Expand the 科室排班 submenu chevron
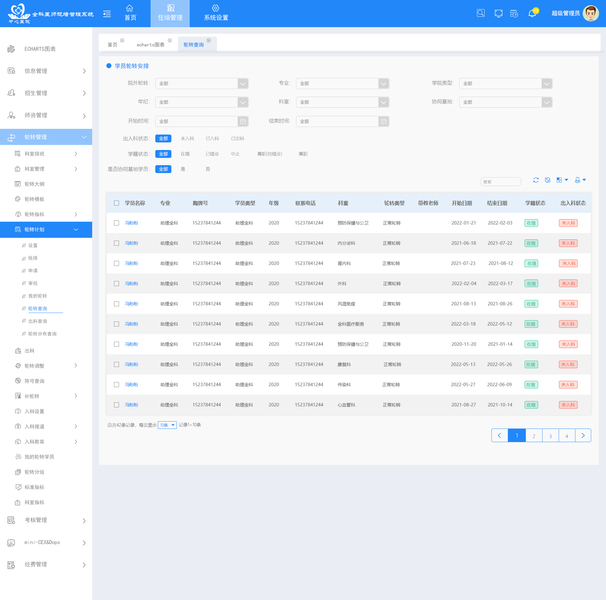 point(76,154)
